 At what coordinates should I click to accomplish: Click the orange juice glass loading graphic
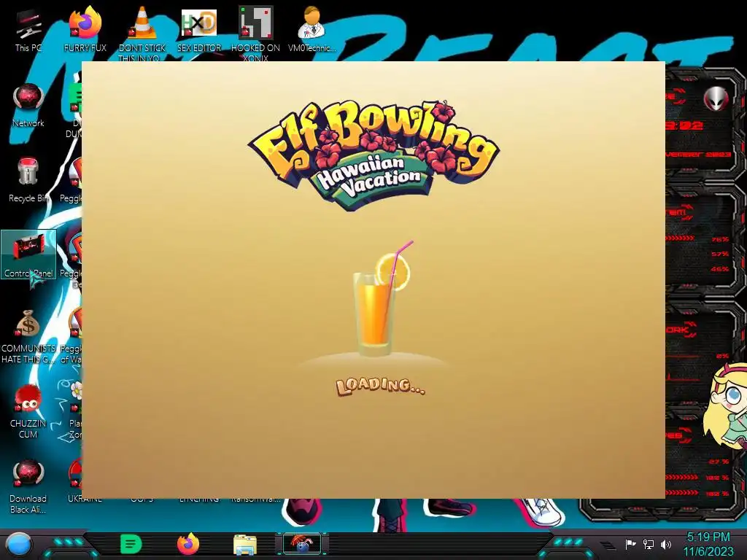point(381,299)
